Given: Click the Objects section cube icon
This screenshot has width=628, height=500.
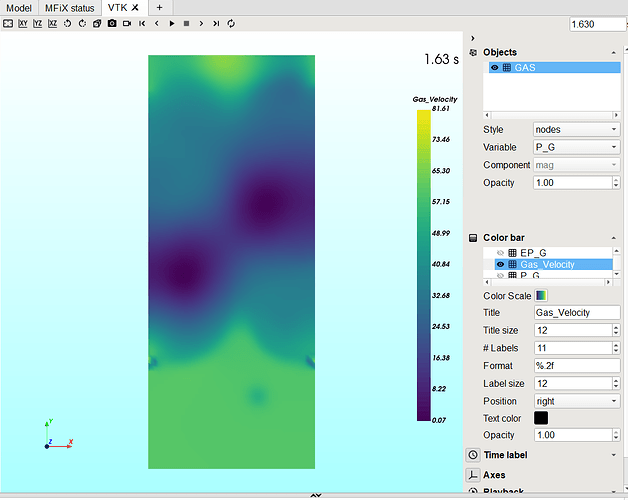Looking at the screenshot, I should pos(473,52).
